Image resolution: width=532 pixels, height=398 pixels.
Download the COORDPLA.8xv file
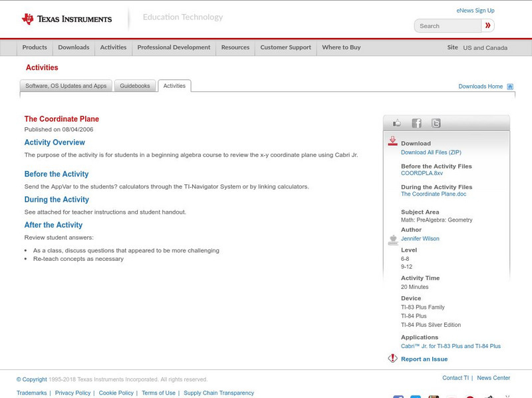pos(422,173)
